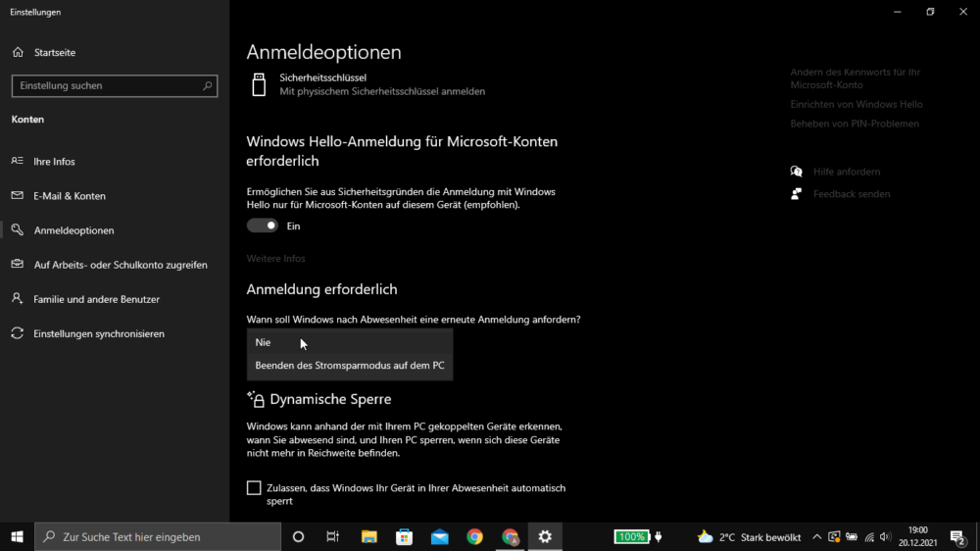Click the E-Mail & Konten envelope icon
980x551 pixels.
(18, 195)
